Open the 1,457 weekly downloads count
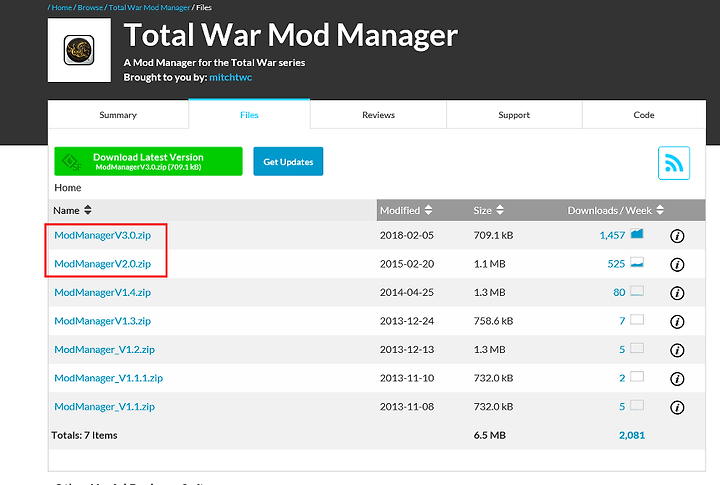The height and width of the screenshot is (485, 720). pos(612,236)
